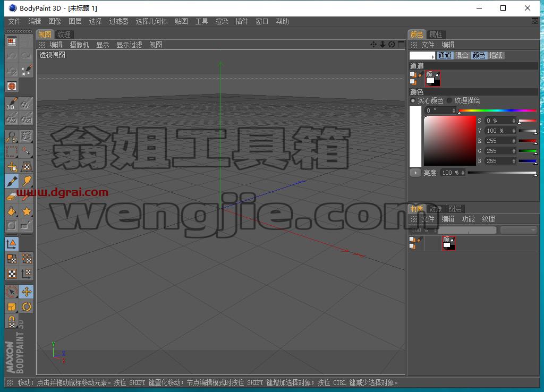Toggle the 颜色 button in color panel
Screen dimensions: 544x392
pos(479,55)
